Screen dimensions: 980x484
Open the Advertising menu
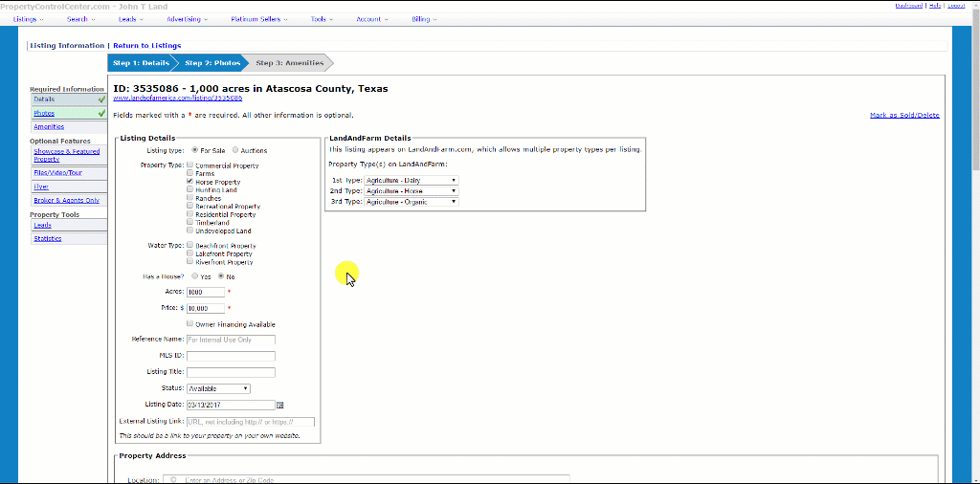[187, 19]
